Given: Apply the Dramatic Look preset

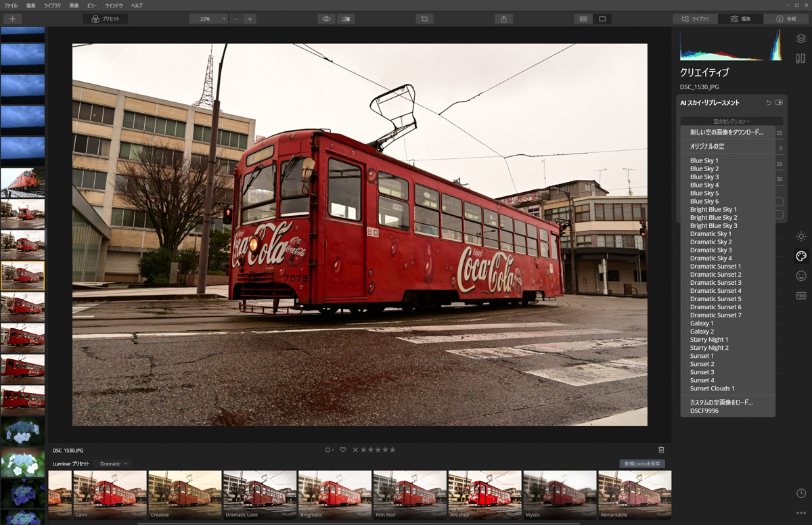Looking at the screenshot, I should point(260,495).
